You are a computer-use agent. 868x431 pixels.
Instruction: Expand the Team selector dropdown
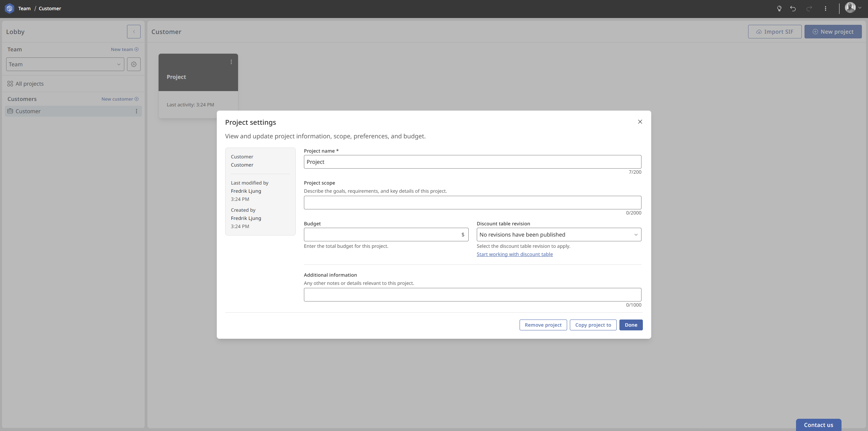[x=65, y=64]
